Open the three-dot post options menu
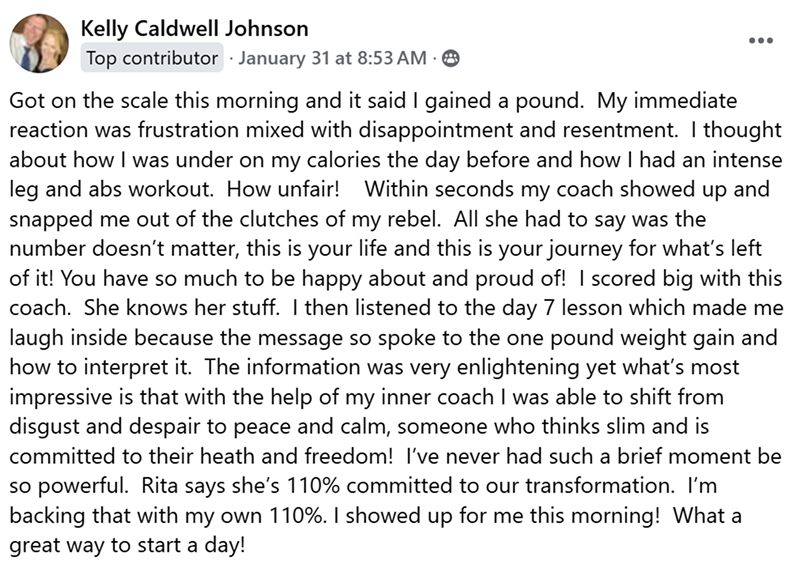The image size is (800, 566). click(761, 40)
